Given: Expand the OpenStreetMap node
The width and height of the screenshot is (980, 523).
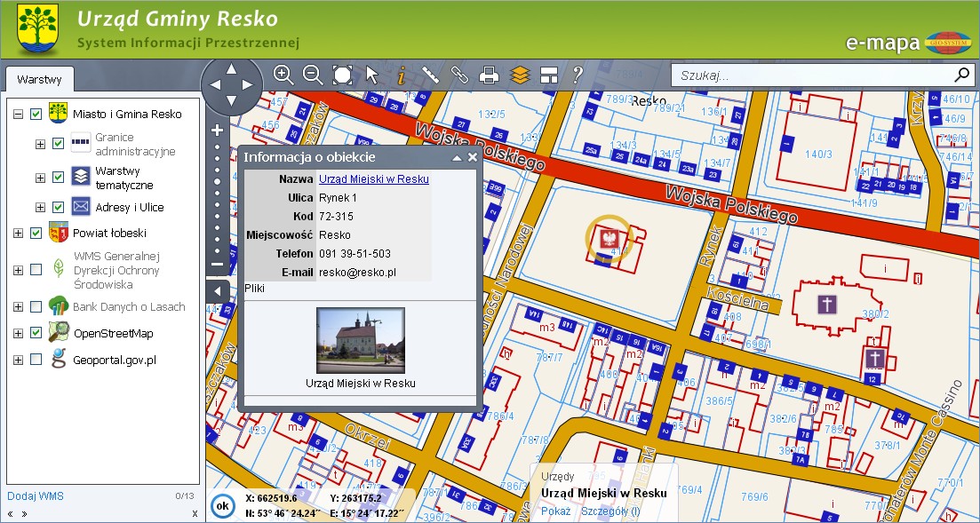Looking at the screenshot, I should (x=18, y=333).
